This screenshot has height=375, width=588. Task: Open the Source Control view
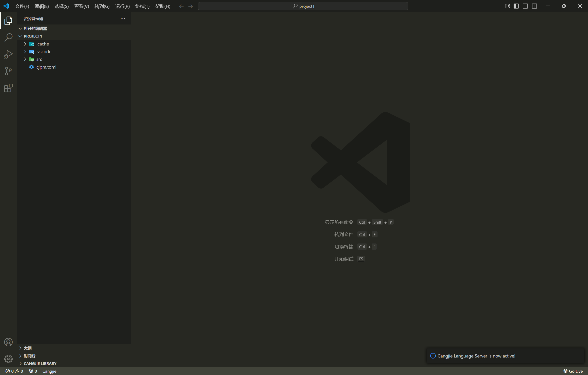tap(8, 71)
